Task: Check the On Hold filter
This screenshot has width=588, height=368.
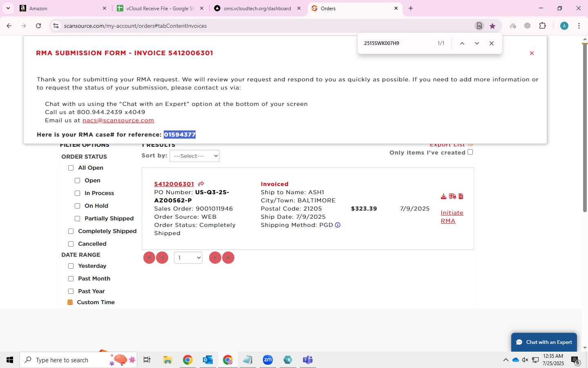Action: (78, 206)
